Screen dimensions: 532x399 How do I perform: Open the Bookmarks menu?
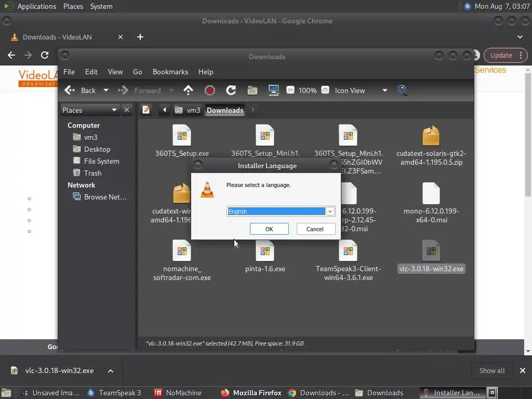click(x=170, y=72)
